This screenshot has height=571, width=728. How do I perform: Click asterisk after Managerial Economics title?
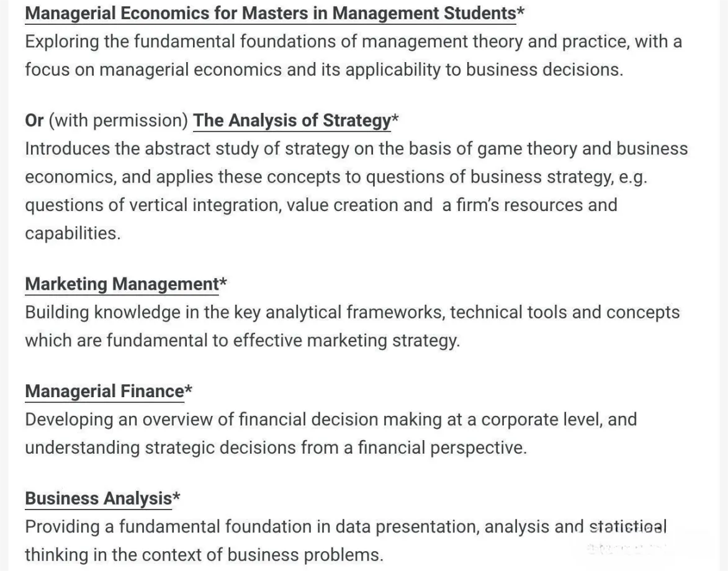(x=521, y=12)
